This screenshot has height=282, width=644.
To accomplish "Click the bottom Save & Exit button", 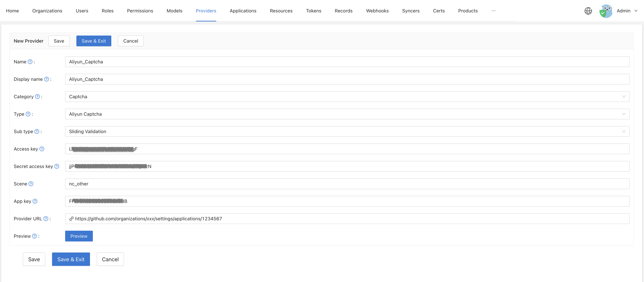I will pyautogui.click(x=71, y=259).
